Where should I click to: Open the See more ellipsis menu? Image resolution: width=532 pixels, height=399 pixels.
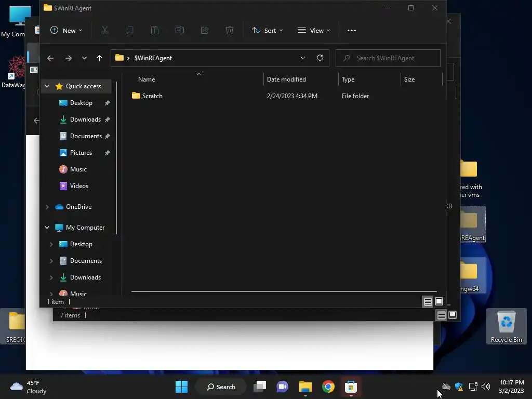(352, 31)
